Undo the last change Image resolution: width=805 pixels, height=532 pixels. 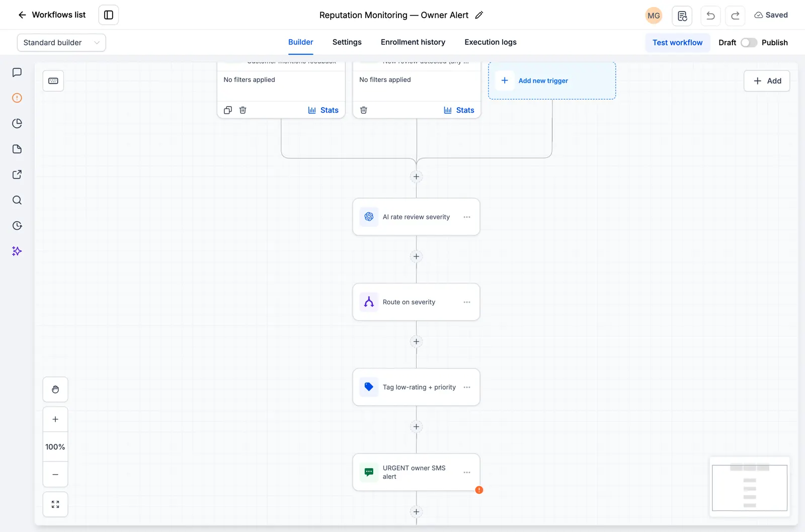pyautogui.click(x=710, y=16)
